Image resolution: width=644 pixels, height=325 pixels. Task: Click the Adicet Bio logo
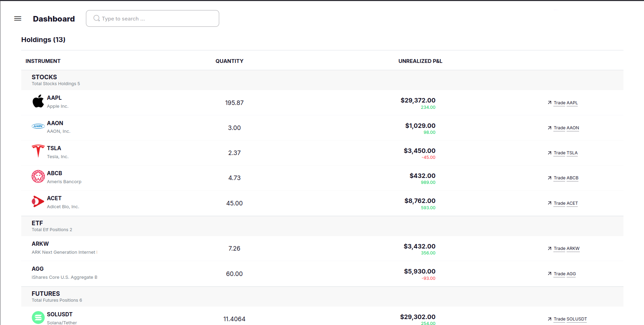coord(38,202)
